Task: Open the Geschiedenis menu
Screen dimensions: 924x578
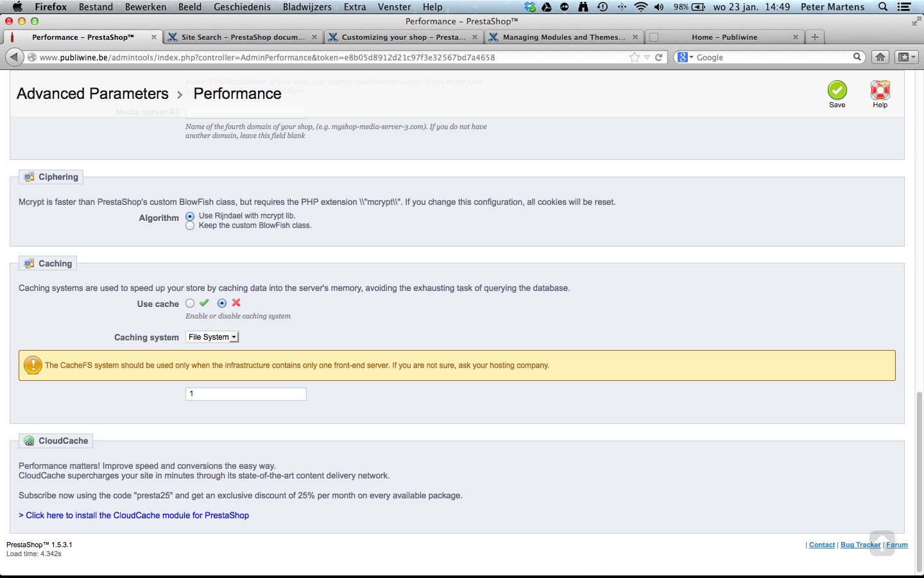Action: click(242, 7)
